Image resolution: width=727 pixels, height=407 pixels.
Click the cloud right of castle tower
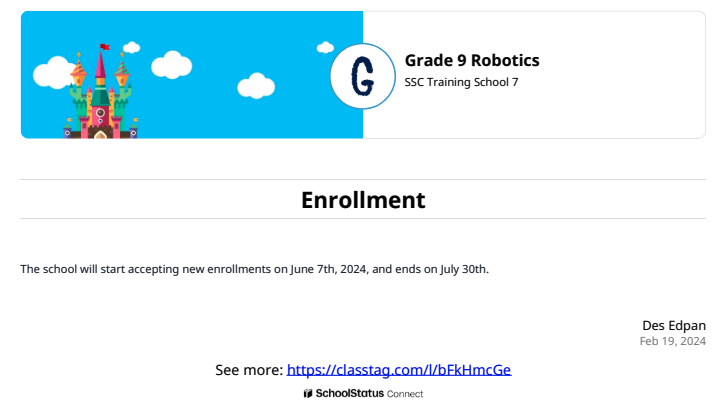tap(172, 64)
